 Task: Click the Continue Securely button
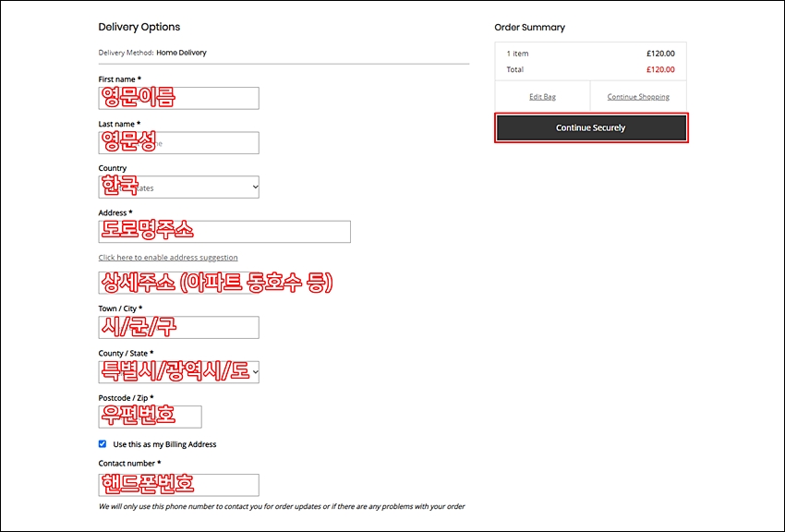pyautogui.click(x=591, y=127)
